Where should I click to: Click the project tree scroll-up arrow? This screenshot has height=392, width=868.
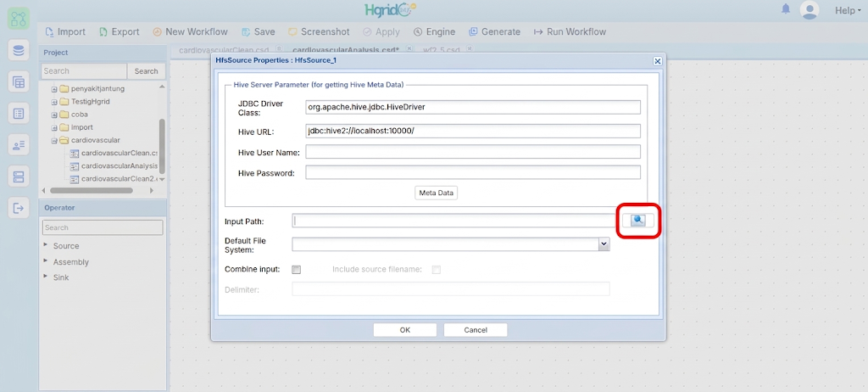[x=162, y=87]
